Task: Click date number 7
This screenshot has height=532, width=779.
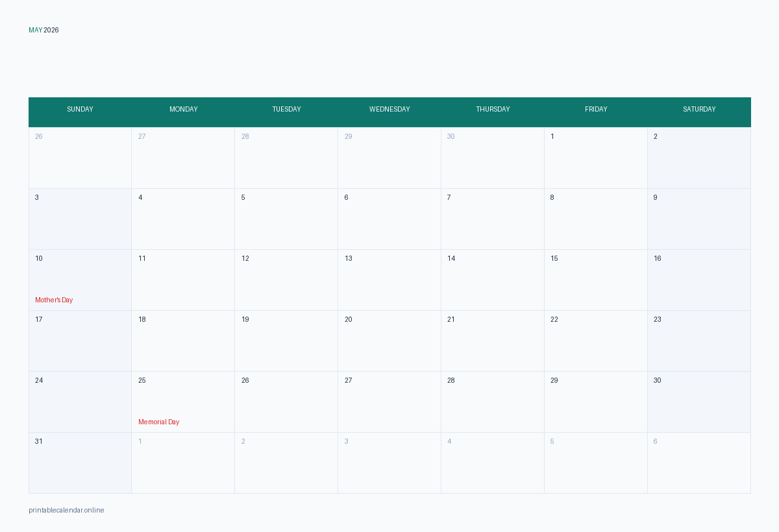Action: [449, 198]
